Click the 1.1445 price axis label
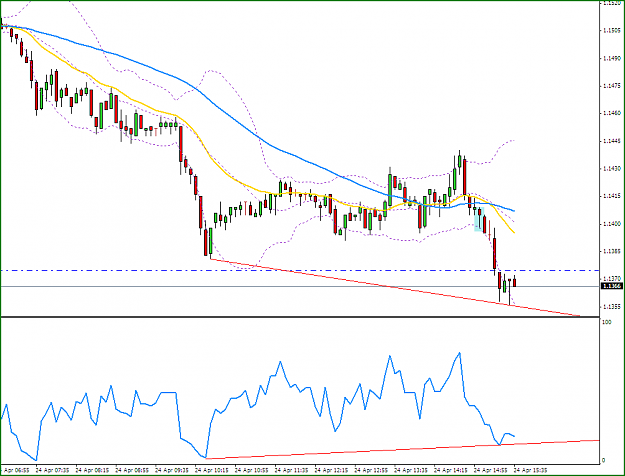Screen dimensions: 625x476 point(611,141)
